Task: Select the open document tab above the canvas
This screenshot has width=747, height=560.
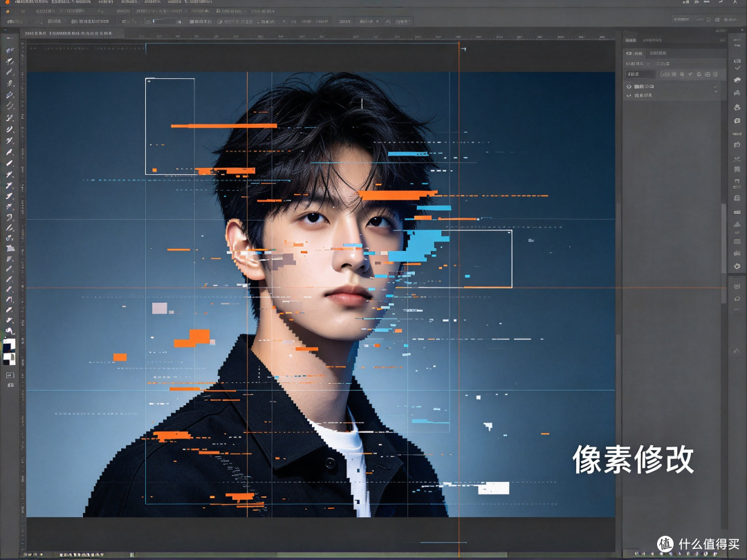Action: (72, 33)
